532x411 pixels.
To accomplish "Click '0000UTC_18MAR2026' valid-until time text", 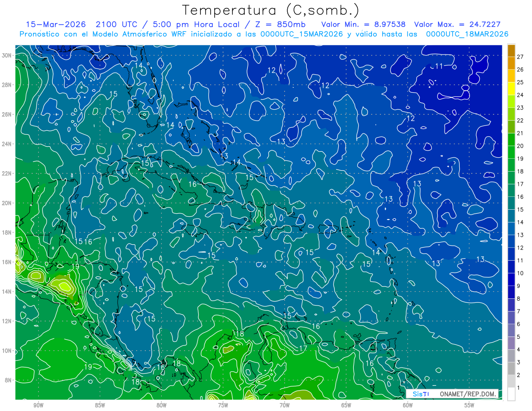I will pos(467,34).
